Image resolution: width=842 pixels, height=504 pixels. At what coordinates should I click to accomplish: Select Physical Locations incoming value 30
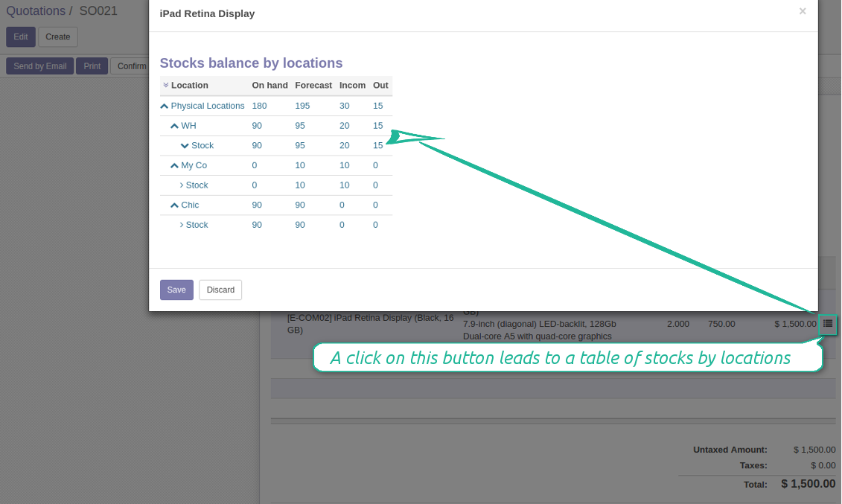pyautogui.click(x=344, y=106)
